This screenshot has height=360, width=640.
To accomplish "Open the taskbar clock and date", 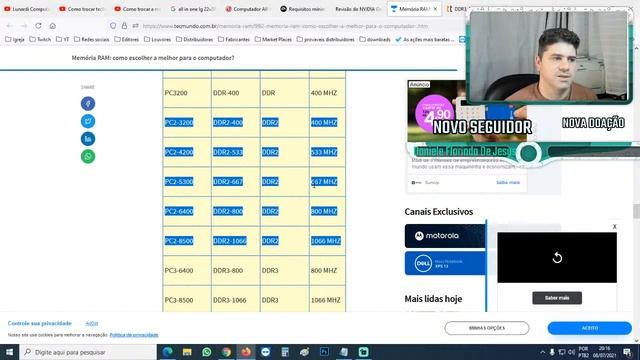I will 604,352.
